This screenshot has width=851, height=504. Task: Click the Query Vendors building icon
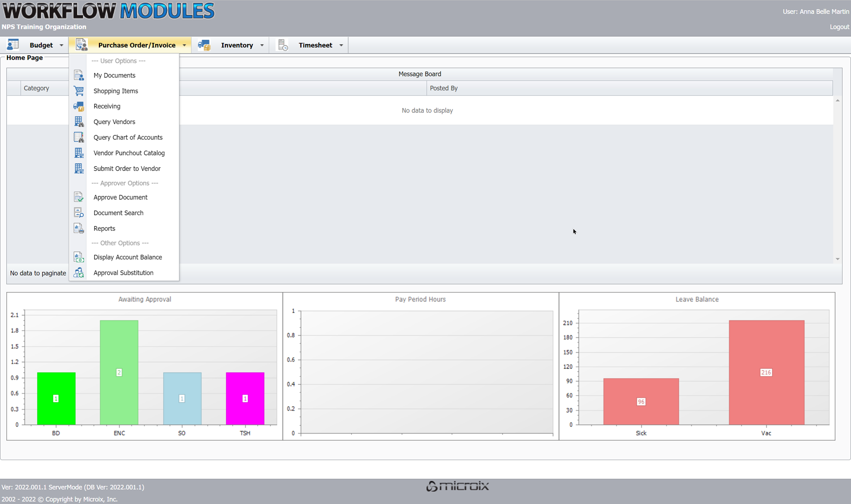[78, 122]
